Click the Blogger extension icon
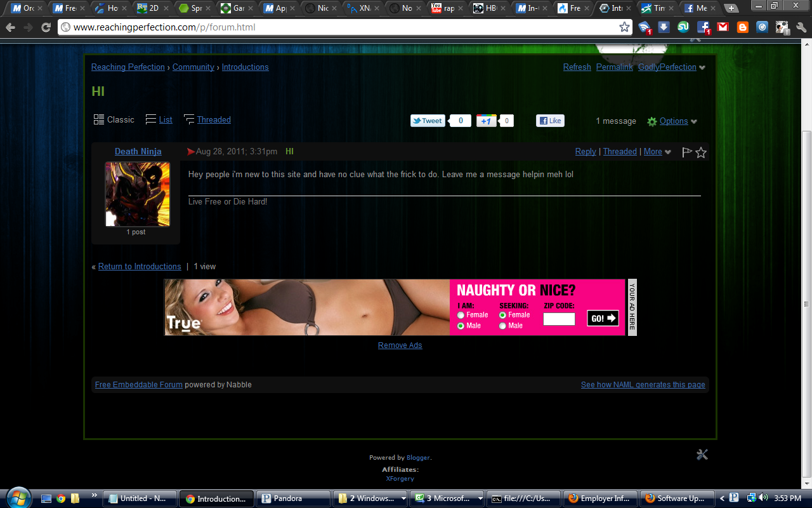The width and height of the screenshot is (812, 508). tap(742, 27)
